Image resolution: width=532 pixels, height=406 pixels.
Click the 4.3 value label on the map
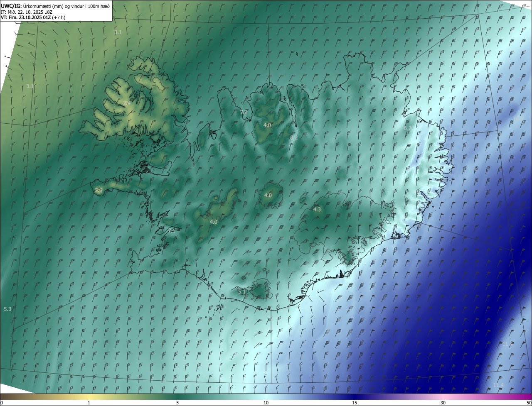tap(317, 209)
